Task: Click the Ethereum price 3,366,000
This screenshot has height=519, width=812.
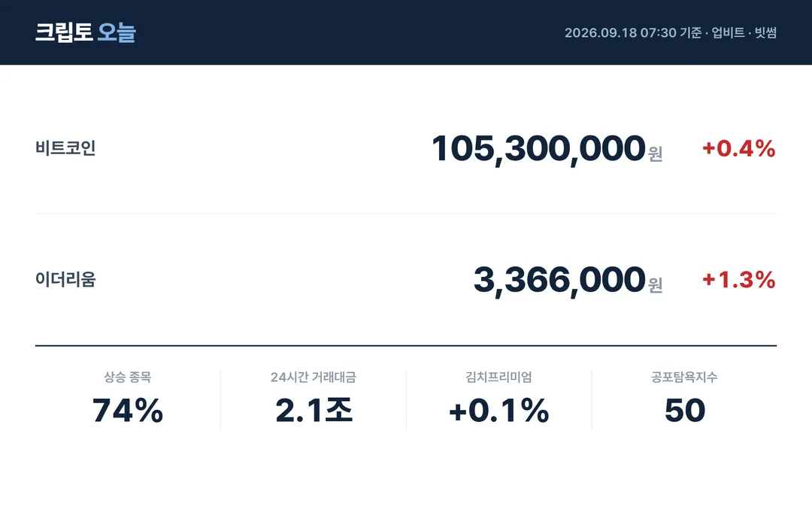Action: pyautogui.click(x=560, y=281)
